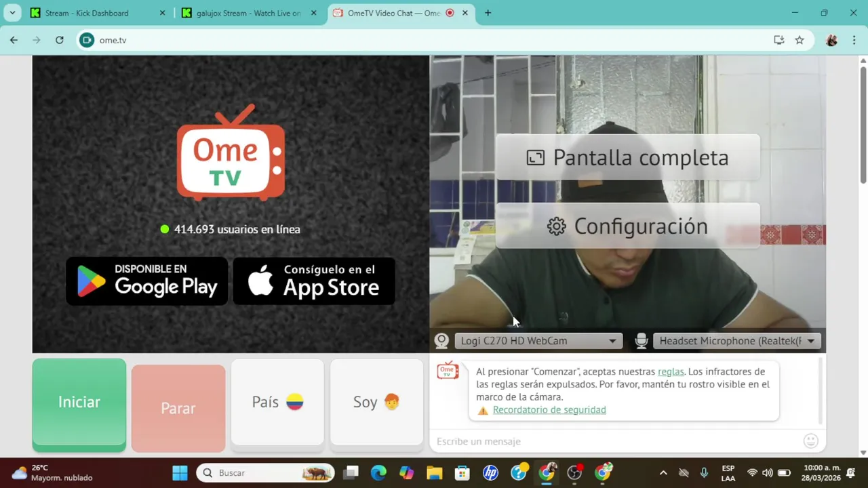This screenshot has width=868, height=488.
Task: Click the OmeTV logo
Action: point(231,152)
